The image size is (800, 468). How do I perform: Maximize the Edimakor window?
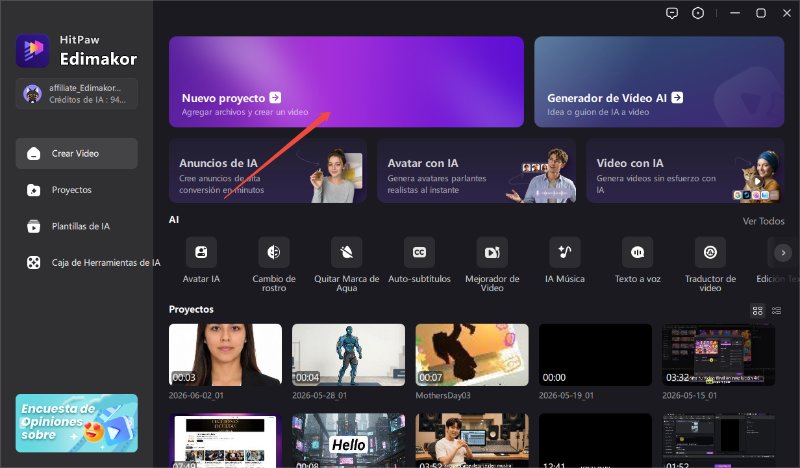click(x=761, y=13)
